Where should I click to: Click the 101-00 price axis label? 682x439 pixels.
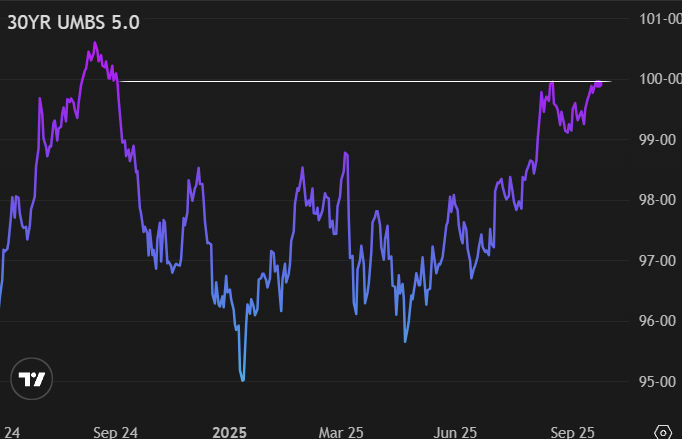[659, 18]
